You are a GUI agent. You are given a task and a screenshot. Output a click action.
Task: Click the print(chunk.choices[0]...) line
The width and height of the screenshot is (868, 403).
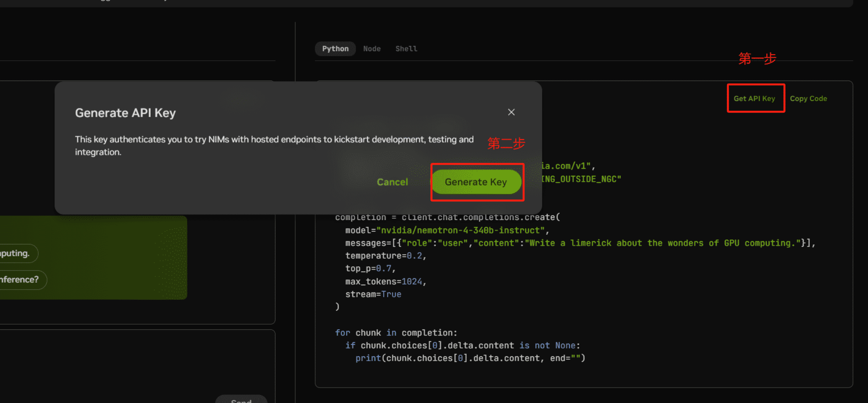pyautogui.click(x=470, y=358)
